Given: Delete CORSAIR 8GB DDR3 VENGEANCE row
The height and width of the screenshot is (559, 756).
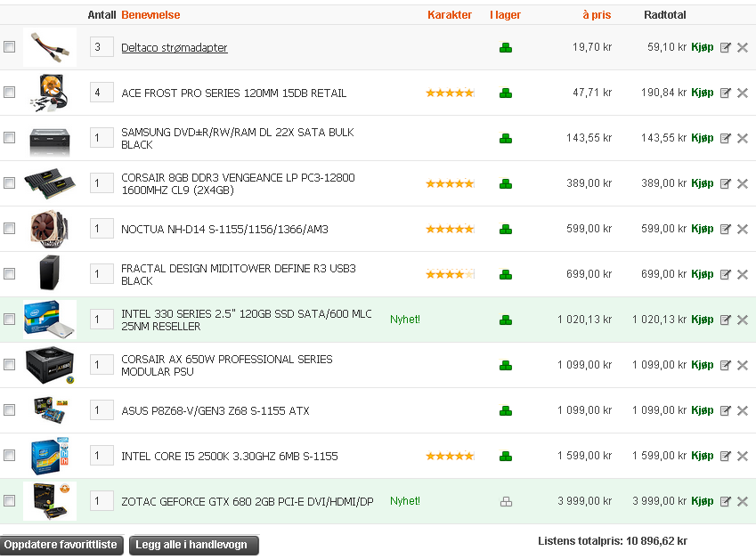Looking at the screenshot, I should pos(743,183).
